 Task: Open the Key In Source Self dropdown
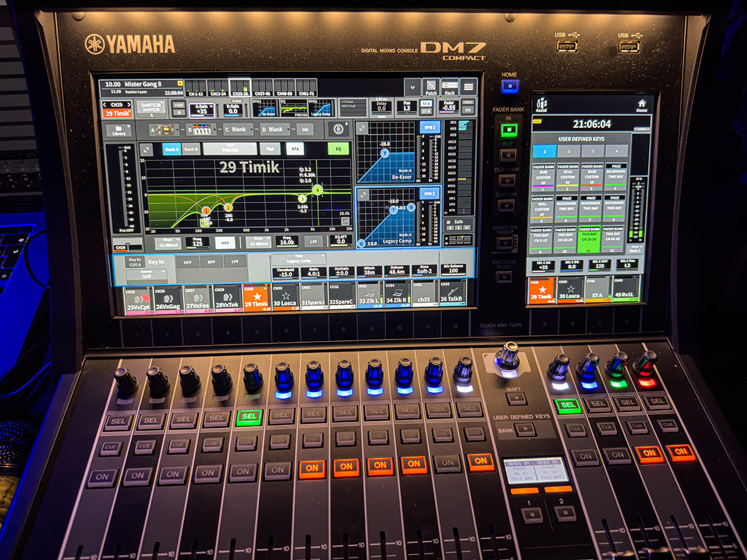[147, 274]
